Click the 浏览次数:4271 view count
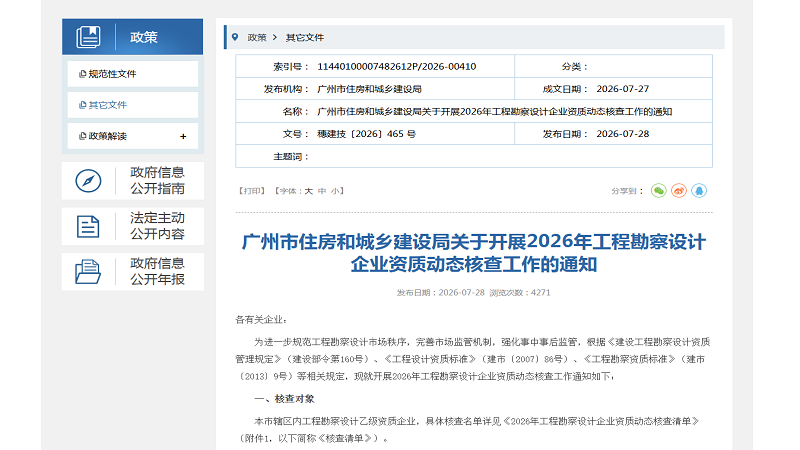 pos(520,293)
